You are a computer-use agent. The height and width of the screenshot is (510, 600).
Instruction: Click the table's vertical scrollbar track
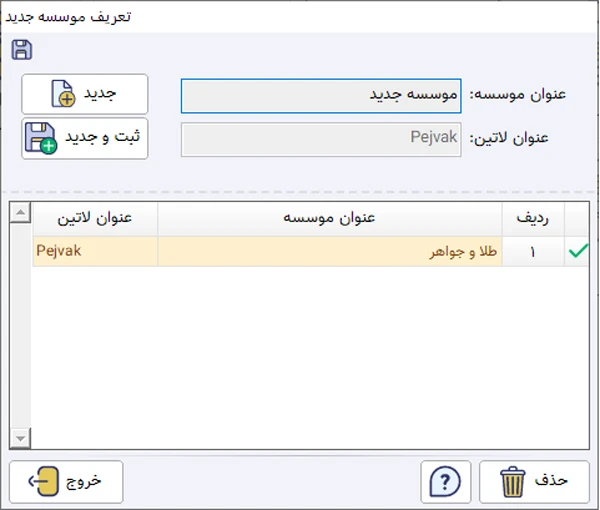[x=20, y=330]
